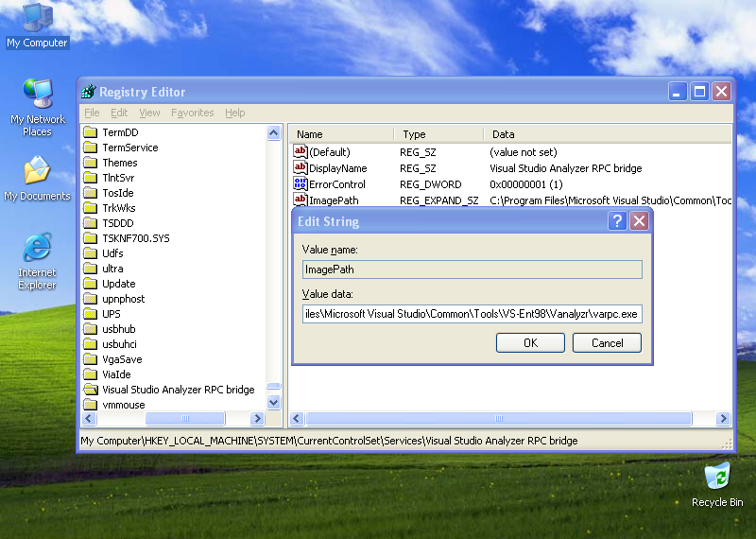Select the TrkWks folder icon
Image resolution: width=756 pixels, height=539 pixels.
coord(90,208)
